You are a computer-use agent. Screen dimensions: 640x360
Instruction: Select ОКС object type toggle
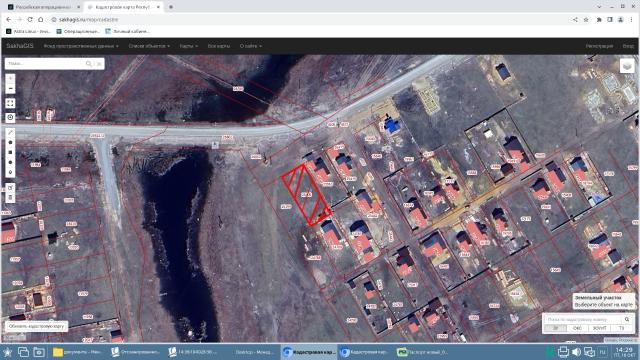577,328
